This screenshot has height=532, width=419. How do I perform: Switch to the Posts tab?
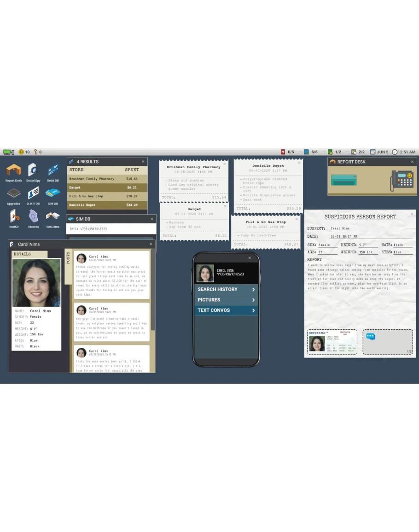(x=68, y=257)
